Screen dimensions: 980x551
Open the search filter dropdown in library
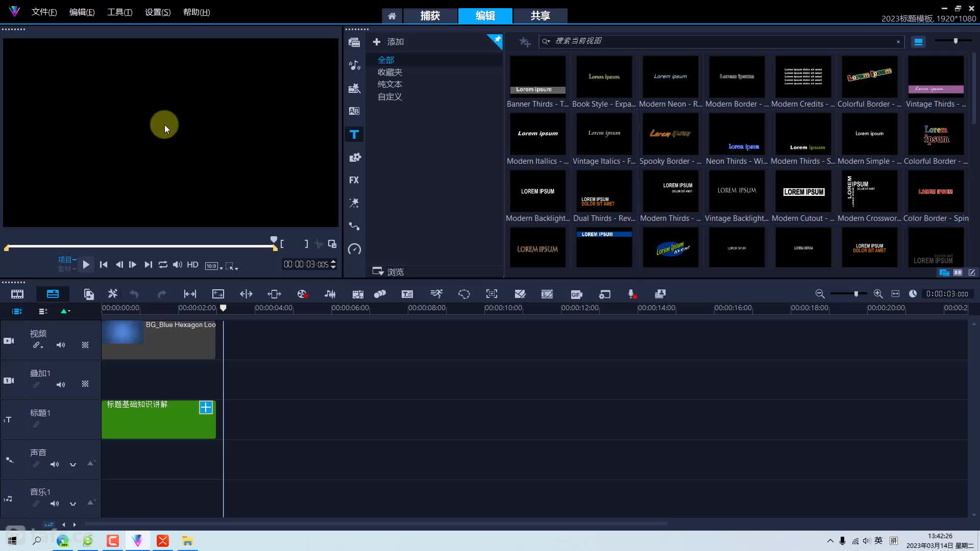pyautogui.click(x=546, y=41)
